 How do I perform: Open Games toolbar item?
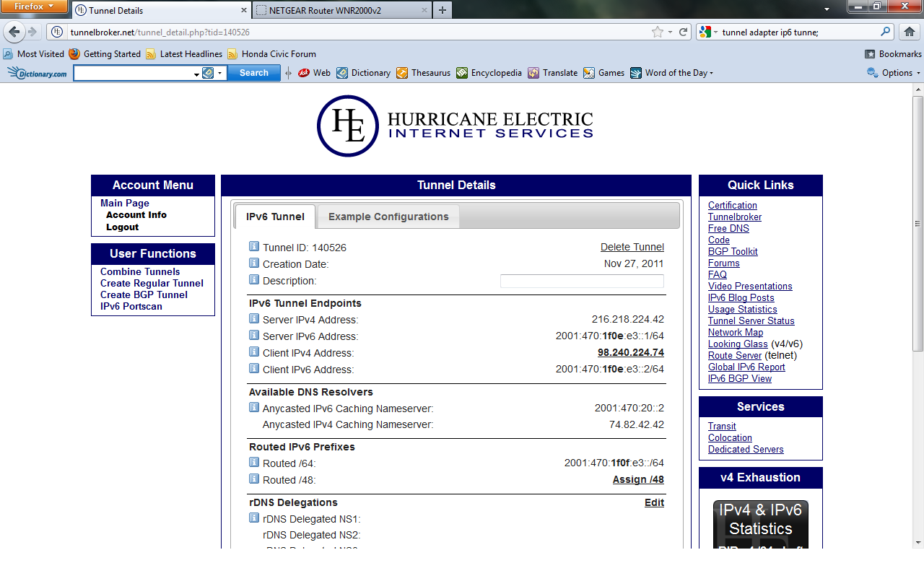604,73
